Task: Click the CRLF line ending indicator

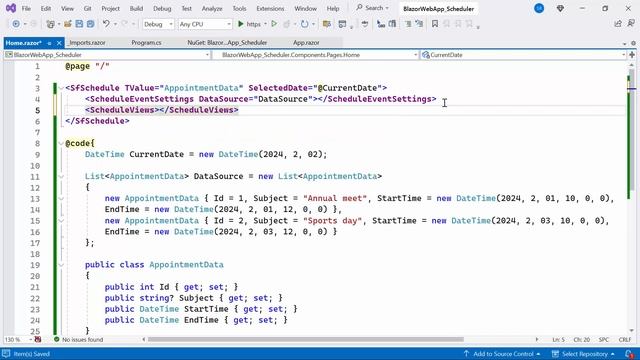Action: click(x=624, y=340)
